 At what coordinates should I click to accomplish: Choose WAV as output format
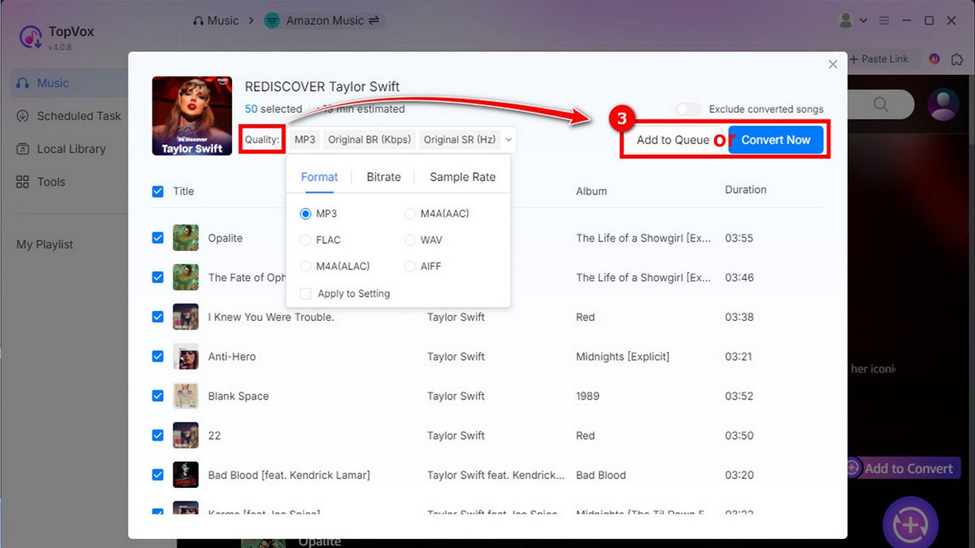point(411,240)
